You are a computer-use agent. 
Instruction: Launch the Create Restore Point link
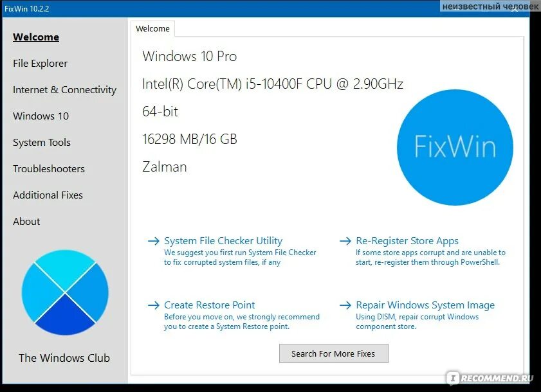point(210,305)
